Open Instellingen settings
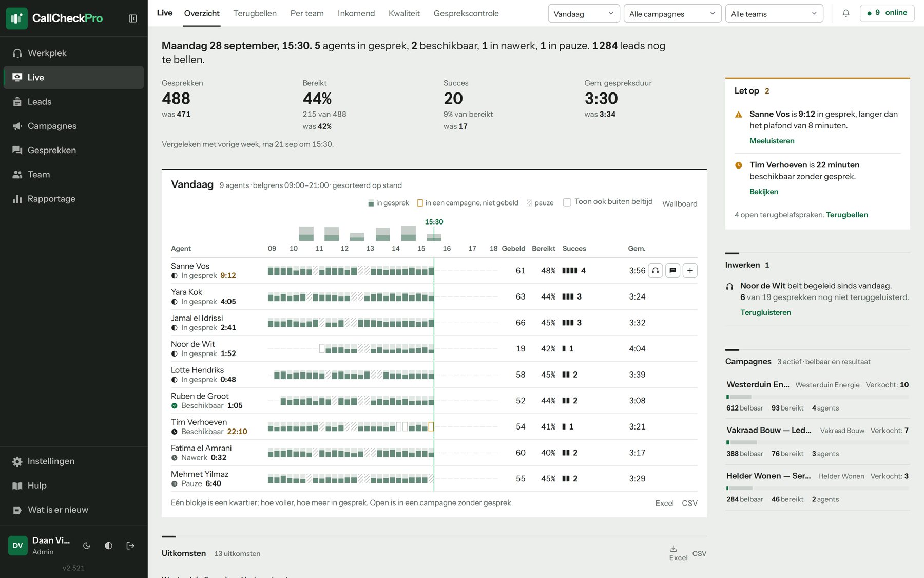 click(73, 461)
